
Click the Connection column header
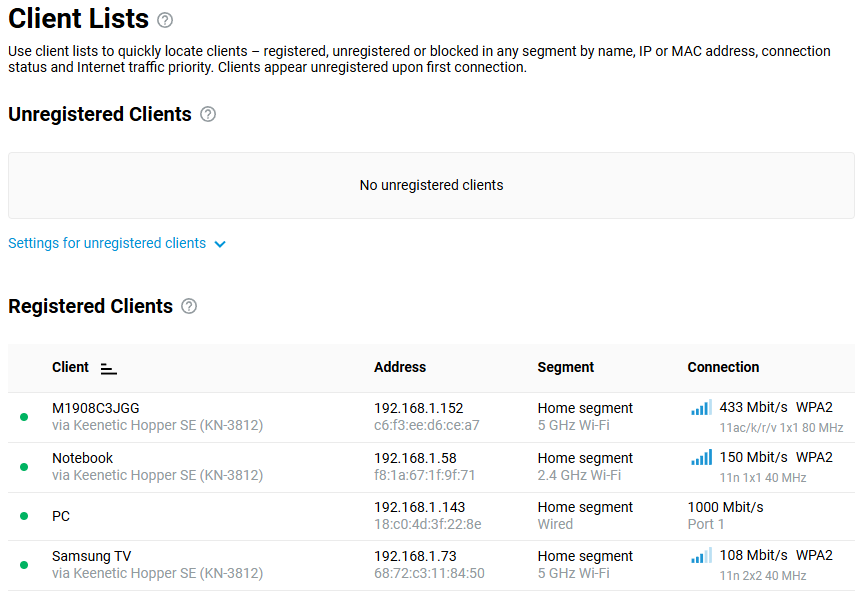tap(723, 367)
